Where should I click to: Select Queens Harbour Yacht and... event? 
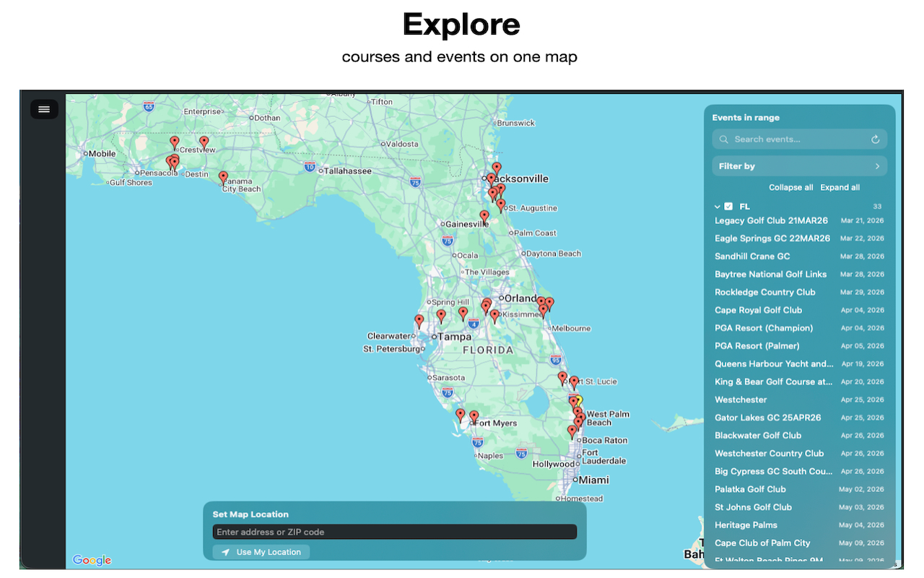click(x=799, y=364)
